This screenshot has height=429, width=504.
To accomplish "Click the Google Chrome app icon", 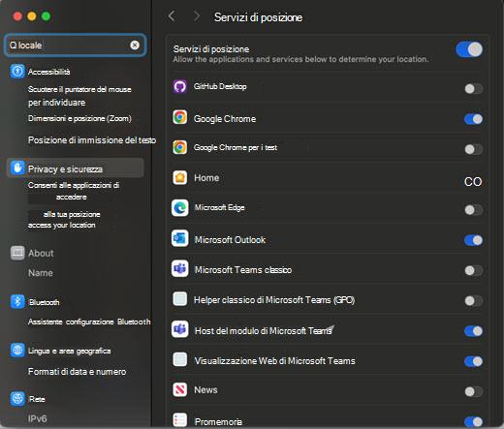I will pyautogui.click(x=180, y=117).
